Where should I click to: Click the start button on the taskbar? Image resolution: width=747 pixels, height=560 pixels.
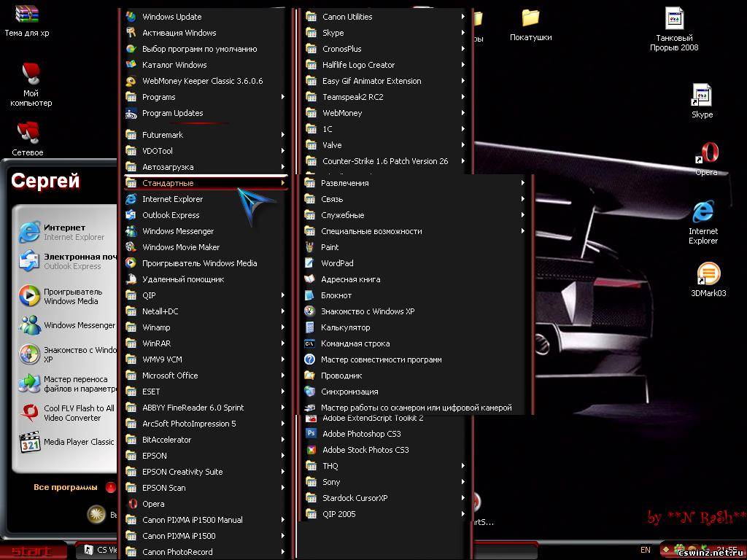point(34,551)
